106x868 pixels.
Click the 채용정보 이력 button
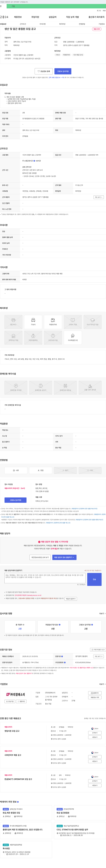click(x=95, y=698)
